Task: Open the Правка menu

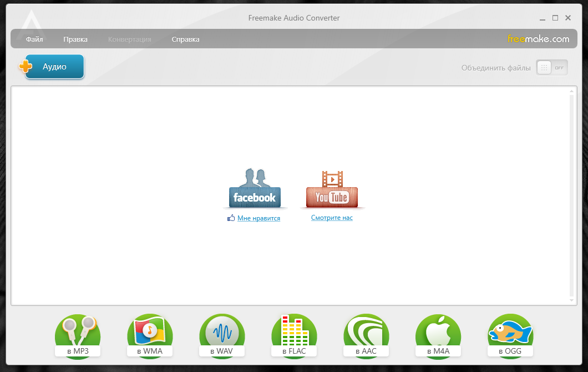Action: coord(75,39)
